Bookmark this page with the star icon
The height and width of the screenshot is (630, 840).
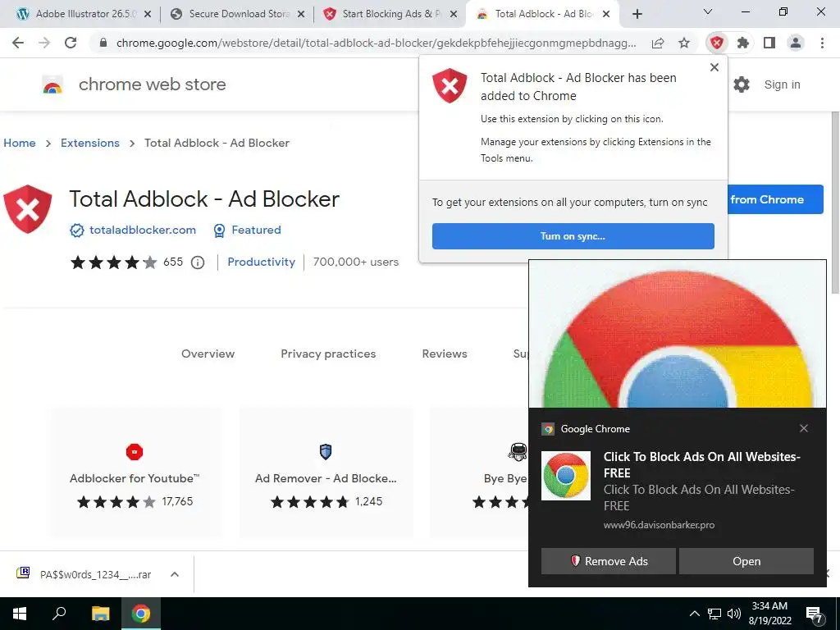point(684,43)
